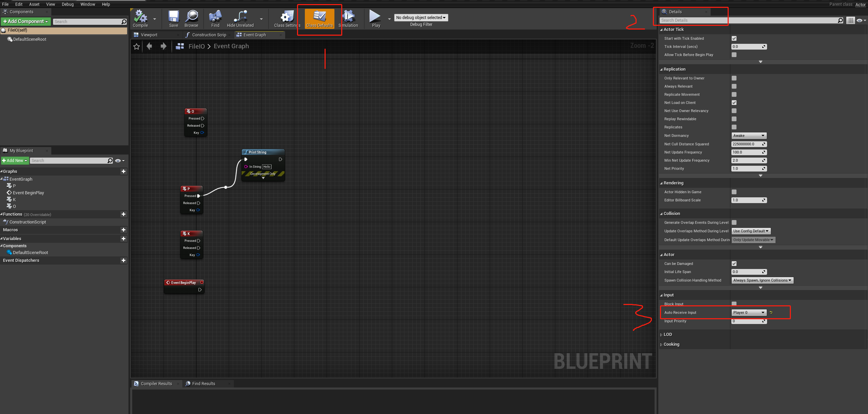Open Class Settings from the toolbar
The height and width of the screenshot is (414, 868).
click(x=287, y=17)
